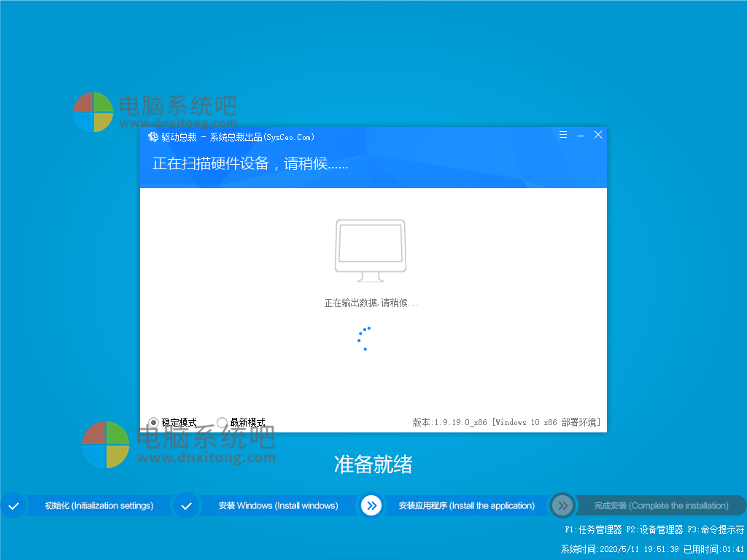Select the 最新模式 radio button
The width and height of the screenshot is (747, 560).
[222, 422]
